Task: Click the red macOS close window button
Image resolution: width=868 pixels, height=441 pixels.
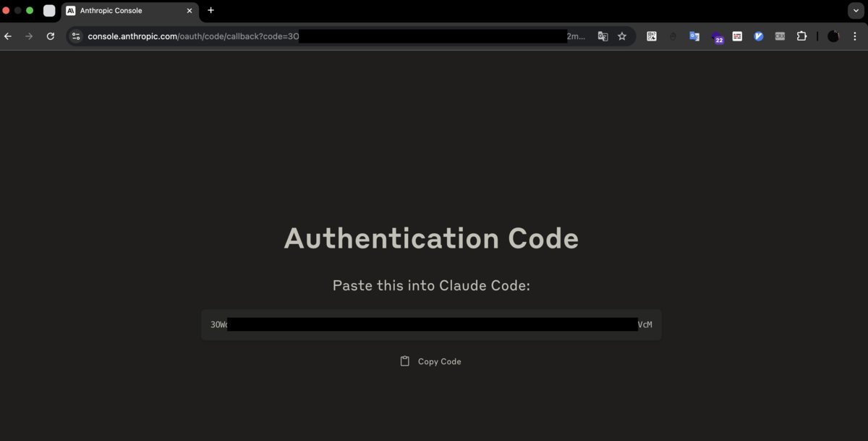Action: pyautogui.click(x=7, y=11)
